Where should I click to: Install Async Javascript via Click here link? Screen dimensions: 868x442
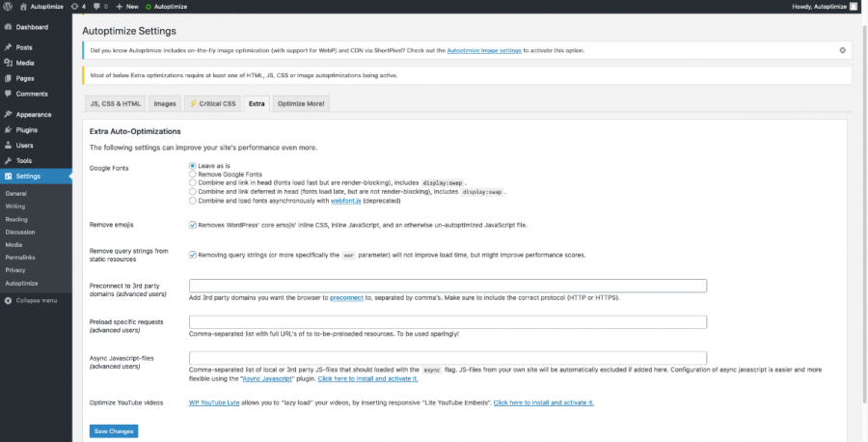368,379
